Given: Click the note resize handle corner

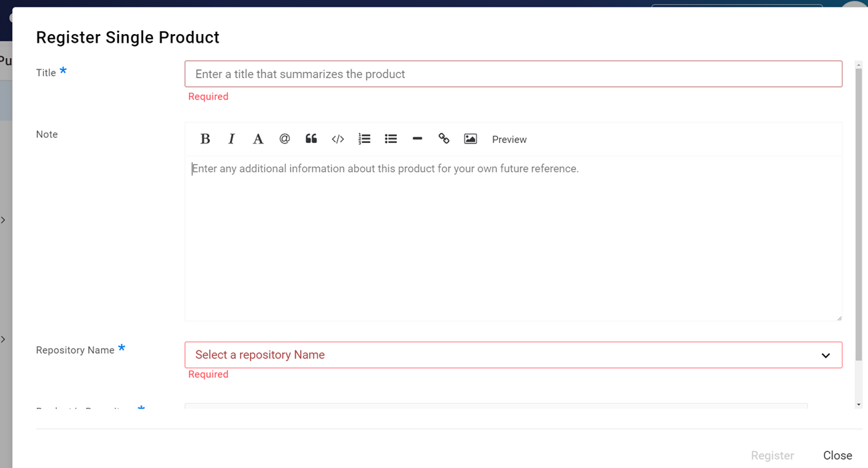Looking at the screenshot, I should coord(839,318).
